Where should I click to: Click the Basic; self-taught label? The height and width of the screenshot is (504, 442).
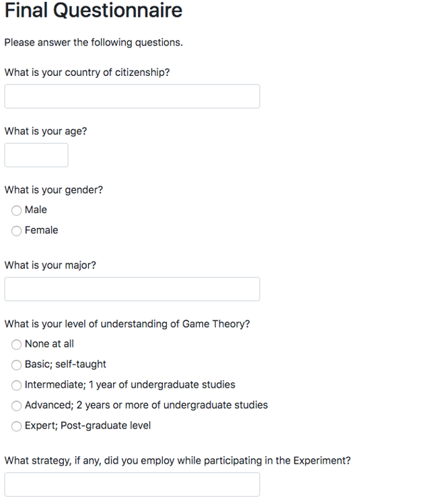click(65, 364)
